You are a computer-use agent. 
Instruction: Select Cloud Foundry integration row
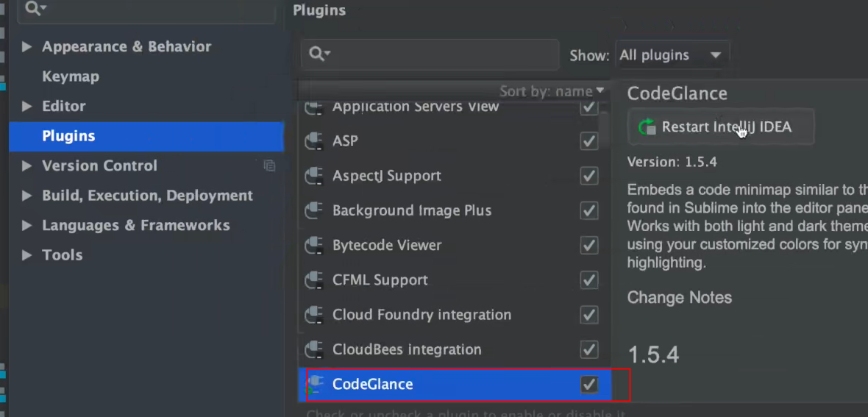tap(454, 315)
